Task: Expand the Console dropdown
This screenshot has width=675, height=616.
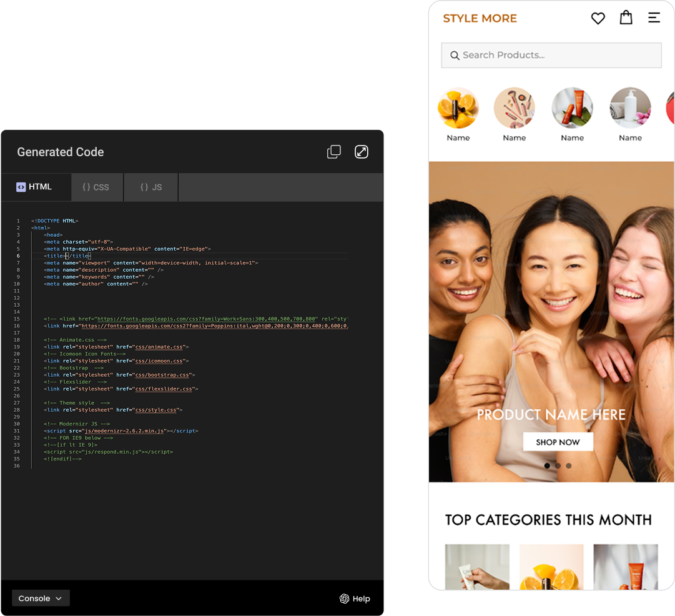Action: coord(41,599)
